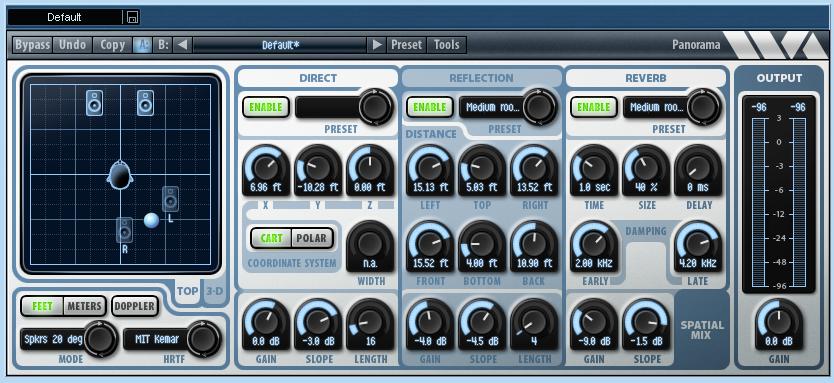834x383 pixels.
Task: Open the Default* preset name field
Action: point(280,45)
